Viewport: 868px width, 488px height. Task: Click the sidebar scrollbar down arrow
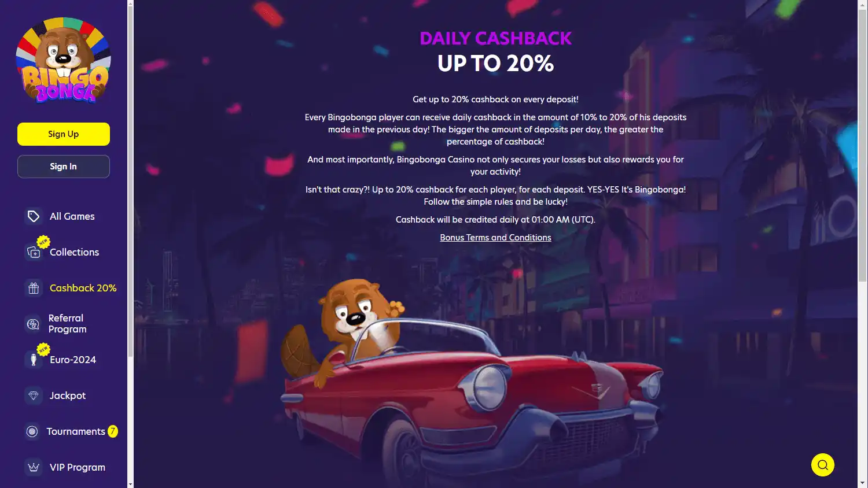click(x=130, y=484)
